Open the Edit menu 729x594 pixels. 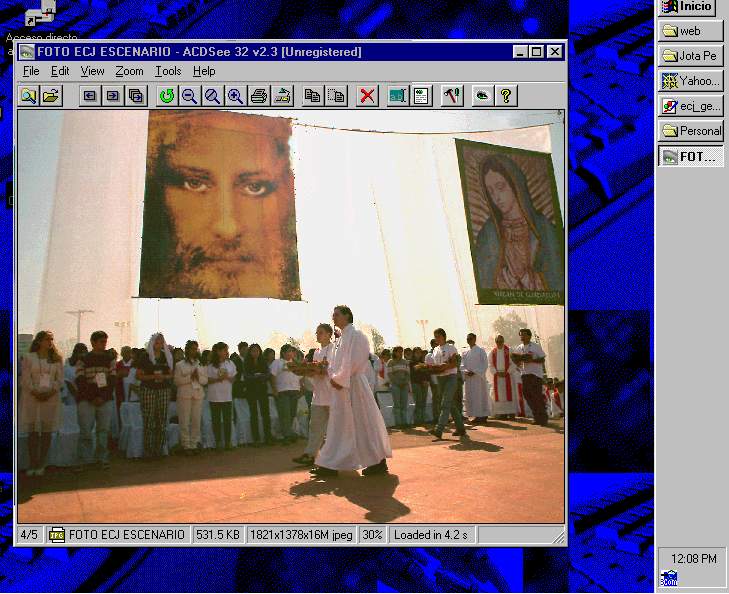pyautogui.click(x=60, y=71)
